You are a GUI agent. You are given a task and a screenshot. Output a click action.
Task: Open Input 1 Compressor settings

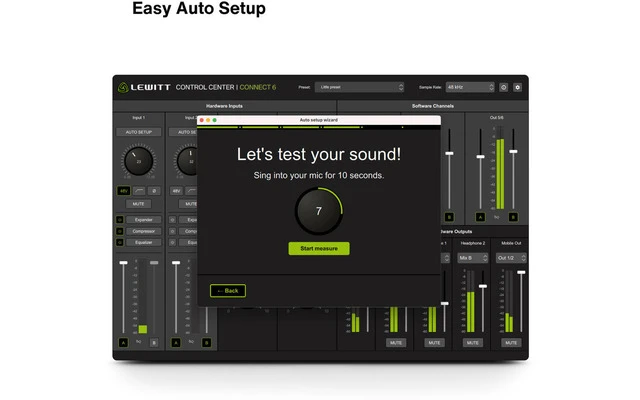tap(143, 231)
